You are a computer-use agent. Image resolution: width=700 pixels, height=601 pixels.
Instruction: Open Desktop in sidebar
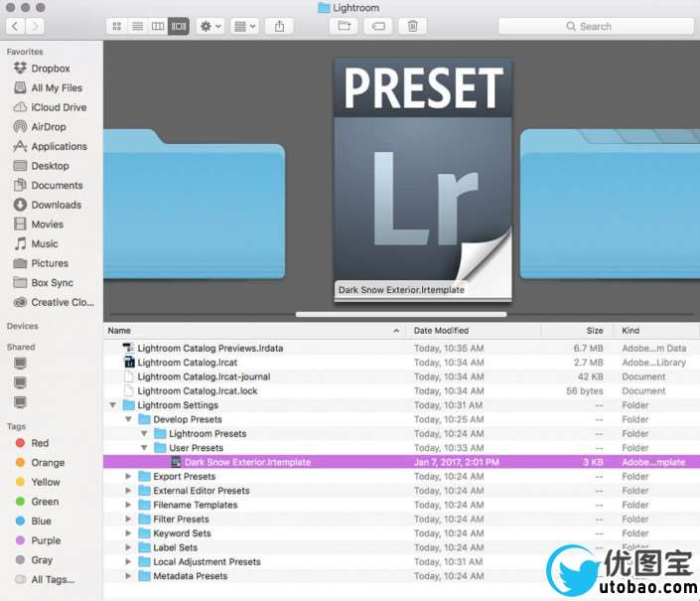[x=50, y=166]
